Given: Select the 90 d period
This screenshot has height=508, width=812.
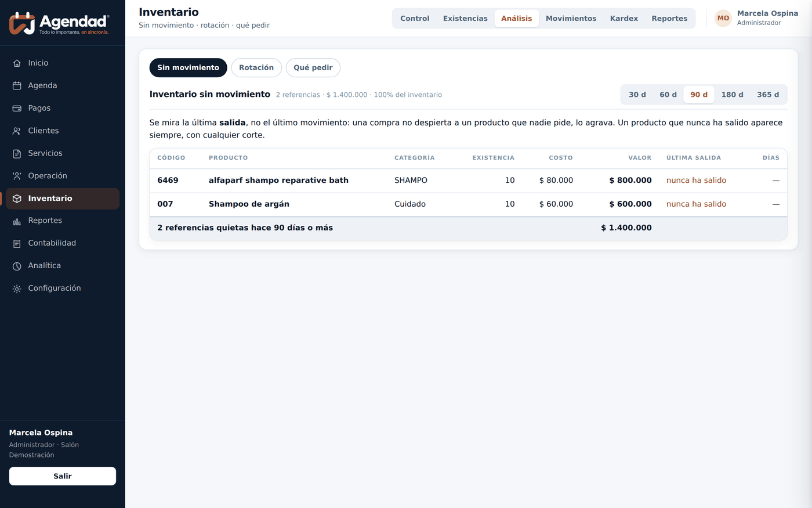Looking at the screenshot, I should pos(699,95).
